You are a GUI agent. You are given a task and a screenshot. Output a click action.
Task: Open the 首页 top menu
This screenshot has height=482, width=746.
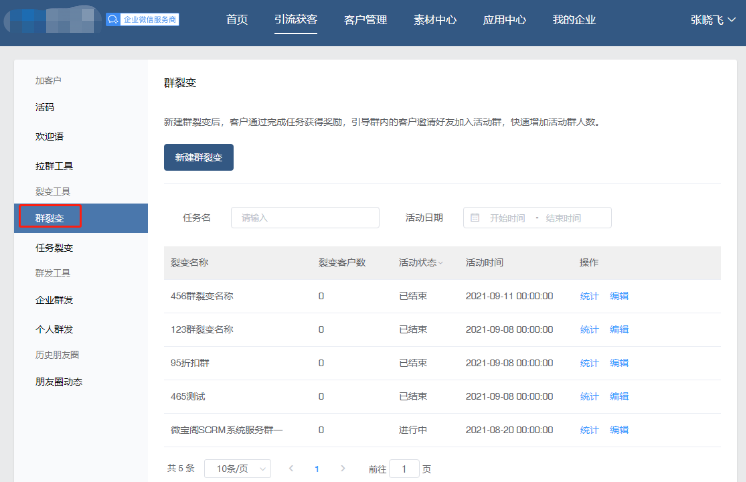click(x=237, y=20)
